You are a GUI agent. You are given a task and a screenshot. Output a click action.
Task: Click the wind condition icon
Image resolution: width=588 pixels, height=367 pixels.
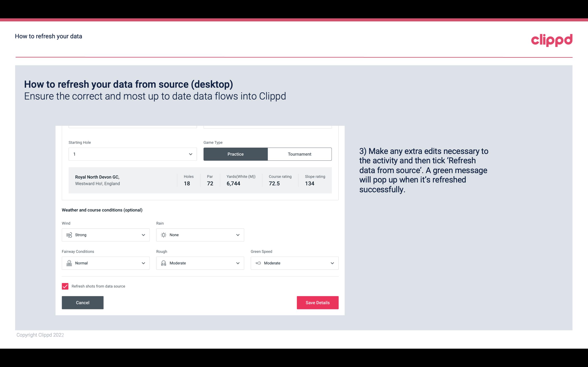(69, 235)
